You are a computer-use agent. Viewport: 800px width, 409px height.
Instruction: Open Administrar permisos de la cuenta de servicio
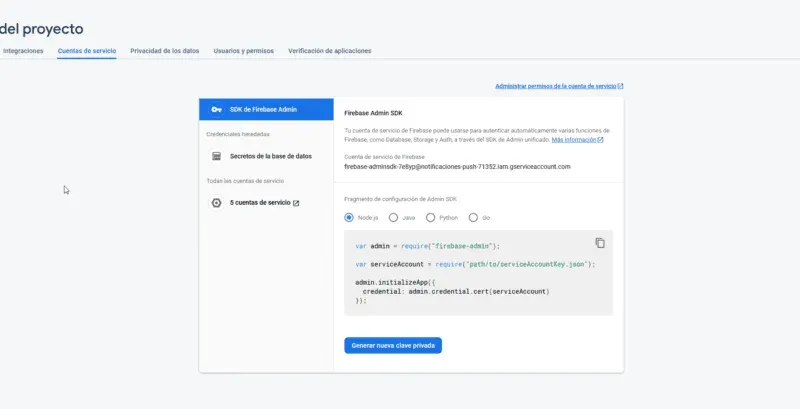coord(555,87)
